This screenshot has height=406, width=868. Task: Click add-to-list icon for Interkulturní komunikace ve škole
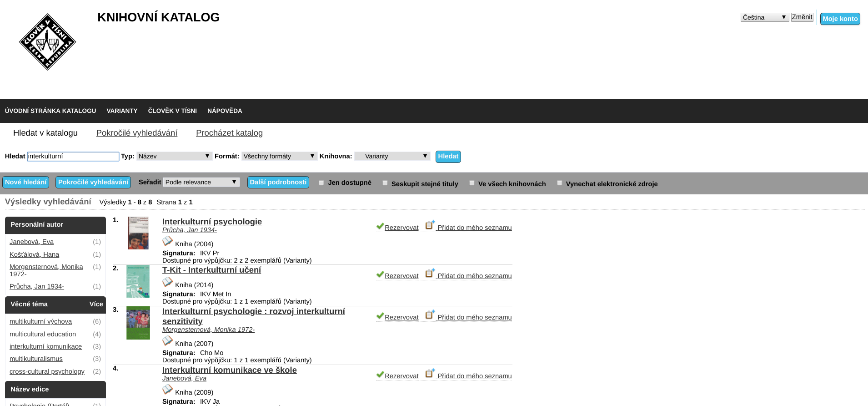[430, 374]
